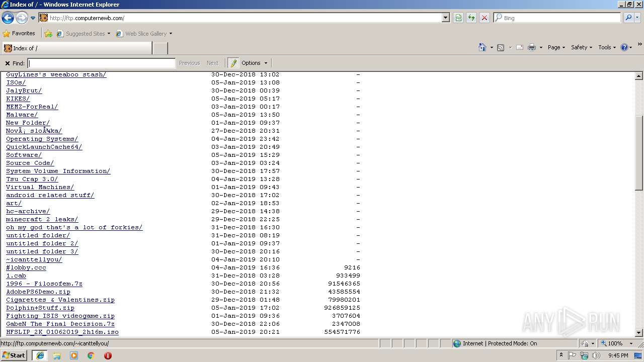This screenshot has width=644, height=362.
Task: Expand the address bar history dropdown
Action: (x=445, y=18)
